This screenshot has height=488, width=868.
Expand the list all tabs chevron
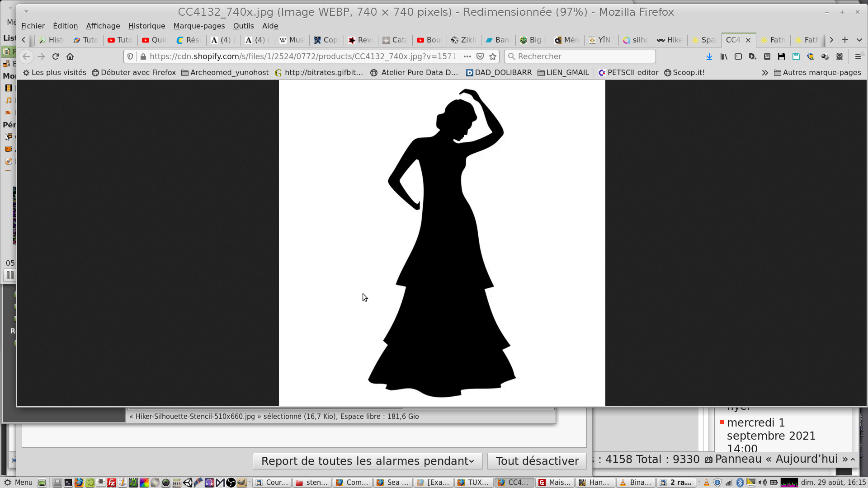(x=859, y=40)
